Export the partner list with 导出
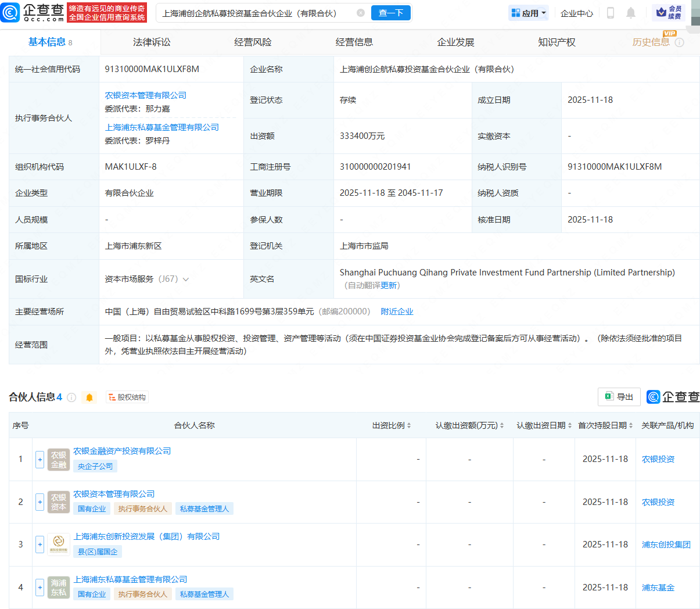Screen dimensions: 700x609 619,397
